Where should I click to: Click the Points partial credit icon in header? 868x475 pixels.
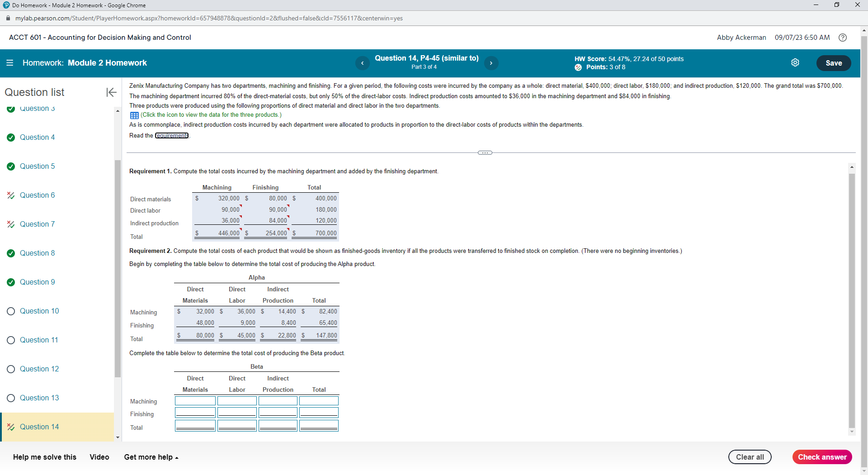pyautogui.click(x=578, y=67)
